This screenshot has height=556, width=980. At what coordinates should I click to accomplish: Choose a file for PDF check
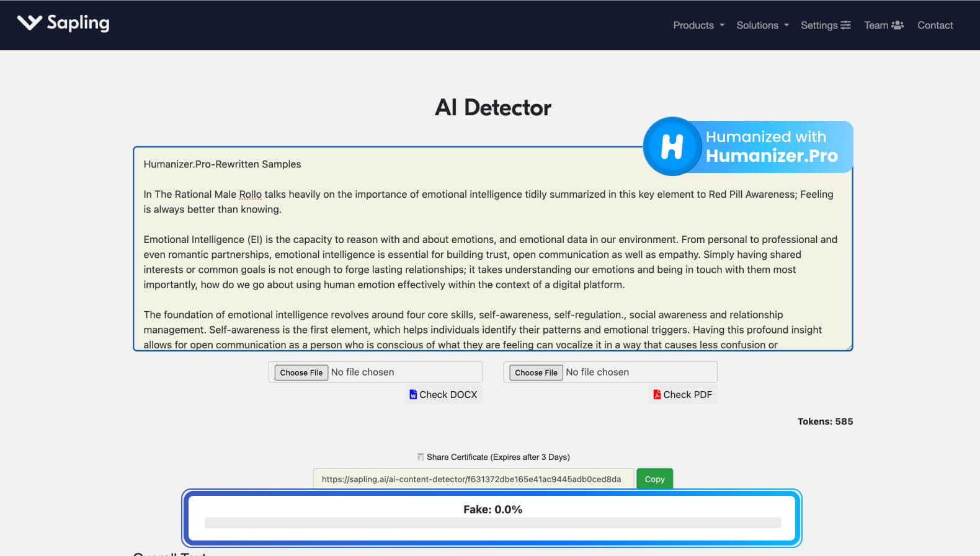click(x=537, y=373)
